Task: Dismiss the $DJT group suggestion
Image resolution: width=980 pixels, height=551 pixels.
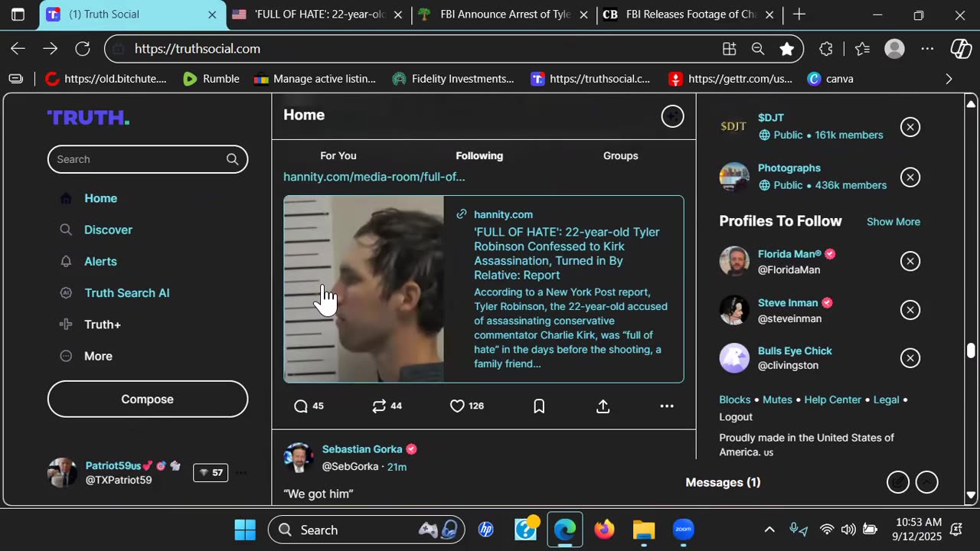Action: coord(910,127)
